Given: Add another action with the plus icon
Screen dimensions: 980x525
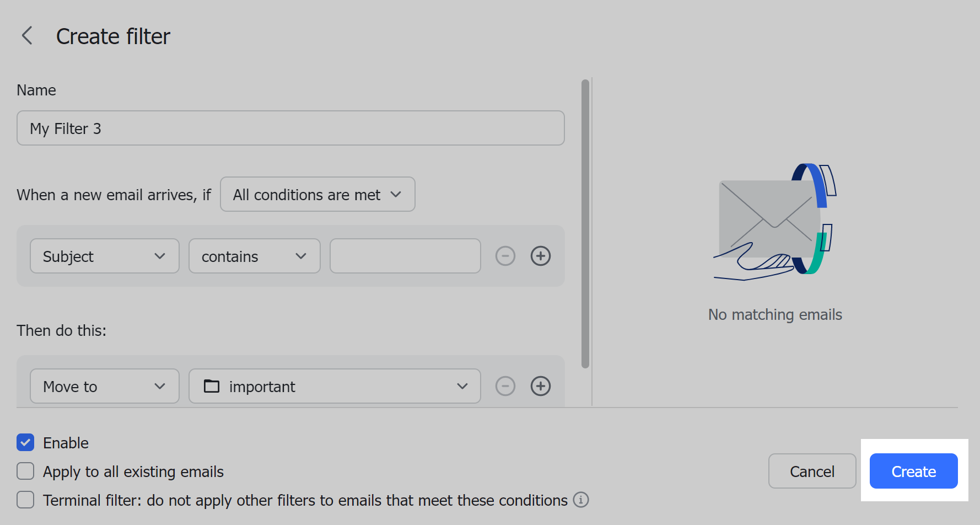Looking at the screenshot, I should pyautogui.click(x=540, y=386).
